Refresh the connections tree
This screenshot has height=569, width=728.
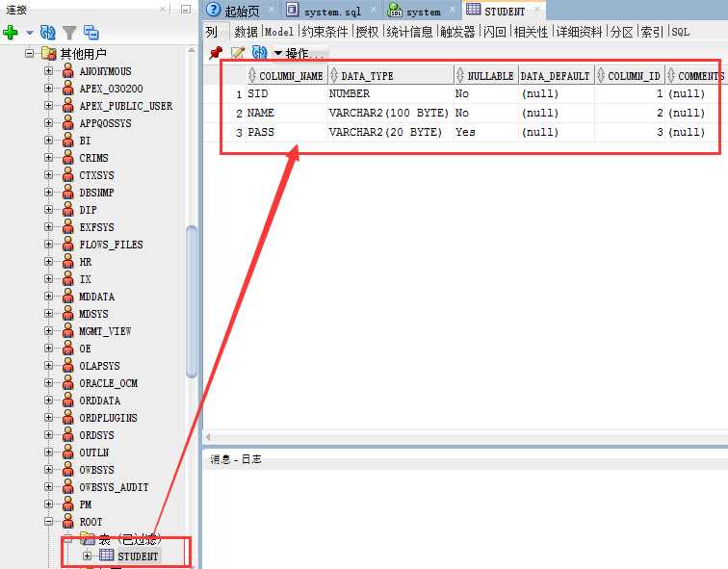48,33
